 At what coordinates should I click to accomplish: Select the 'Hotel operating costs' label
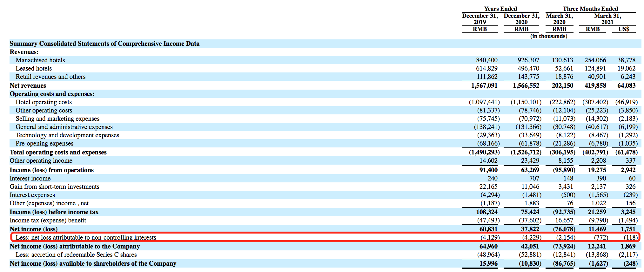coord(44,102)
